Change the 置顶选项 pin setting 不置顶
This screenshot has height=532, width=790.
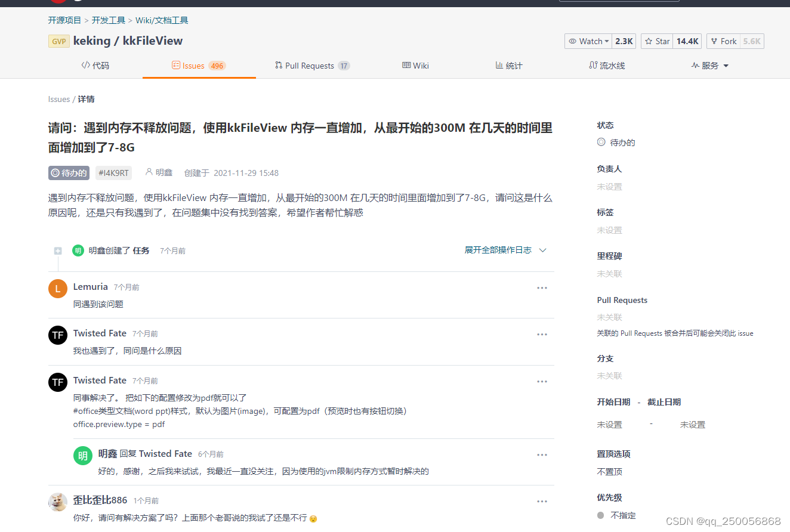pos(610,472)
